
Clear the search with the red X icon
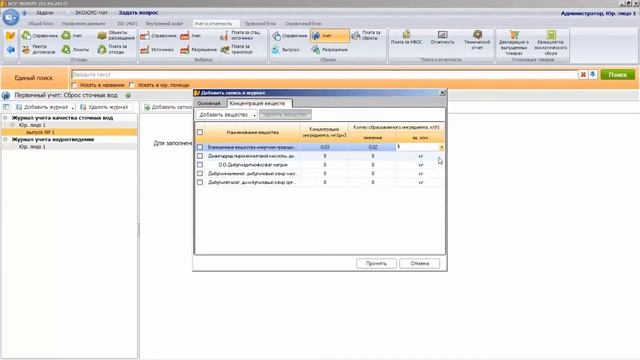click(583, 75)
